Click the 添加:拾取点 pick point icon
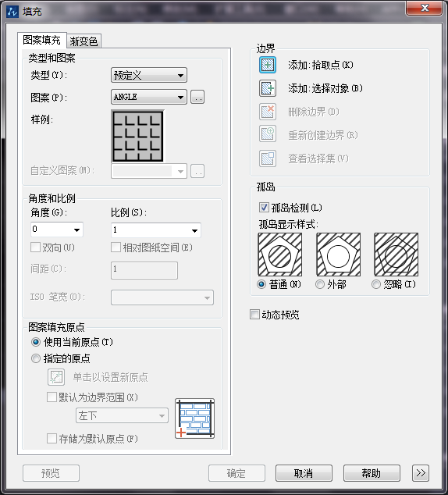 268,65
